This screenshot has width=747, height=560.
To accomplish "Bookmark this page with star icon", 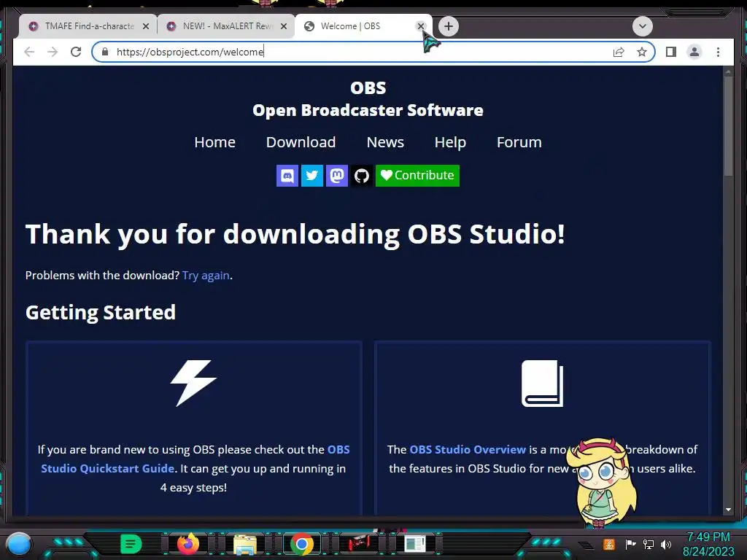I will point(642,52).
